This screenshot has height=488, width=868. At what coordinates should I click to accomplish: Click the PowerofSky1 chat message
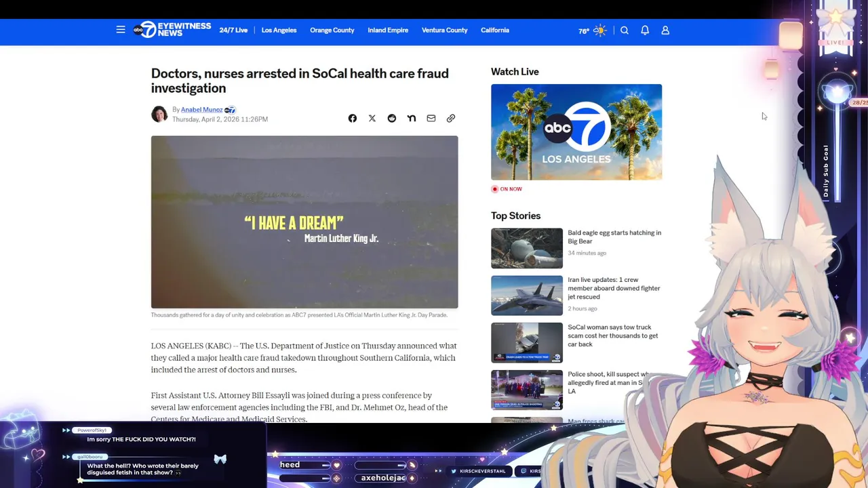pos(141,439)
